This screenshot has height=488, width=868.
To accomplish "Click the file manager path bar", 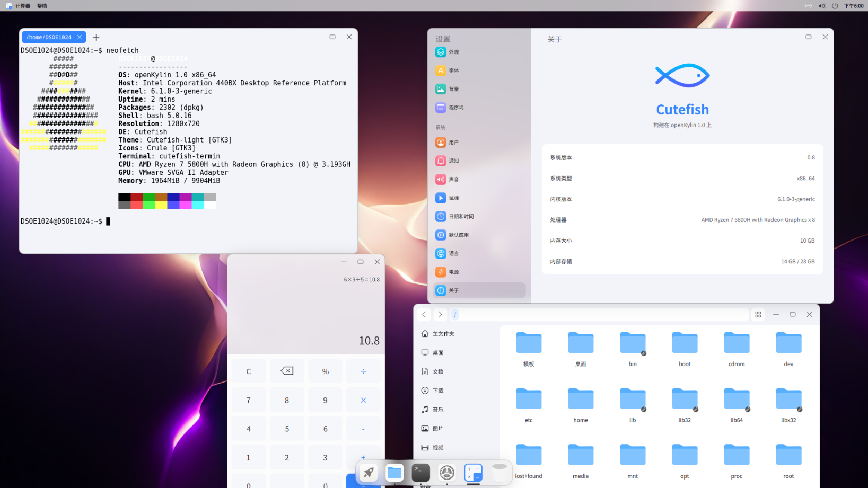I will pos(599,315).
